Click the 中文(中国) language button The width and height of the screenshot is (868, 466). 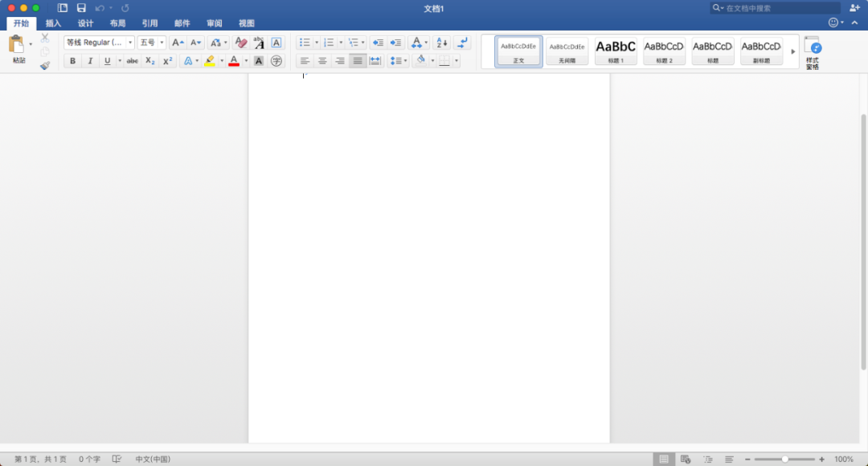coord(153,460)
